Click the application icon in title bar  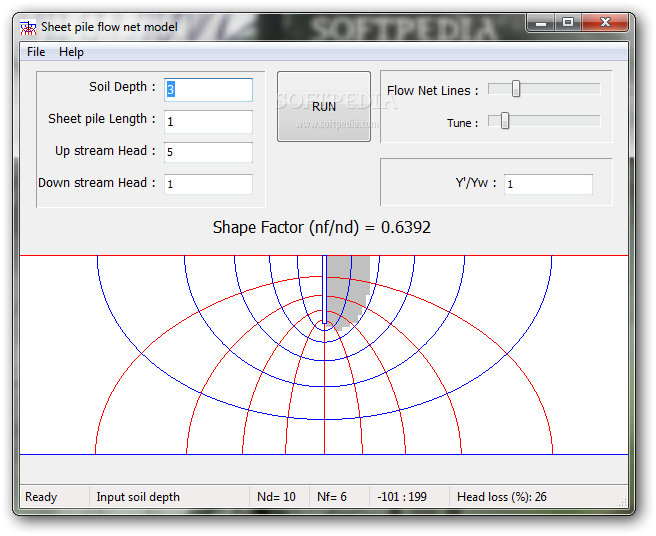(28, 28)
